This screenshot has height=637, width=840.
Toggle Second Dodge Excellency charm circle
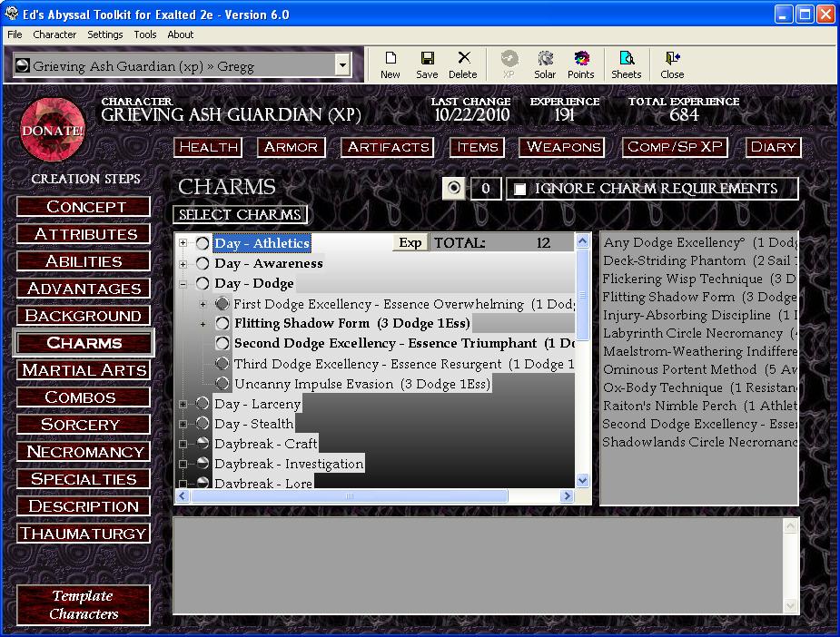[x=222, y=343]
